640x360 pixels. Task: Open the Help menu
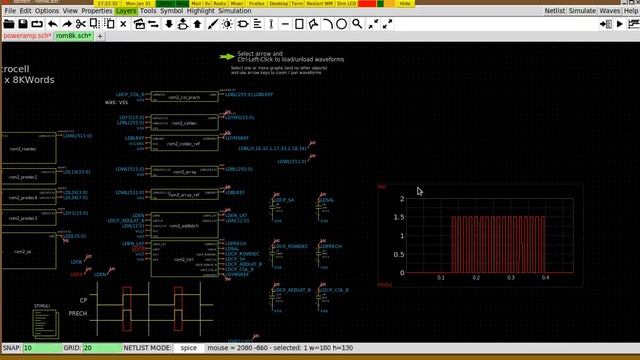631,11
